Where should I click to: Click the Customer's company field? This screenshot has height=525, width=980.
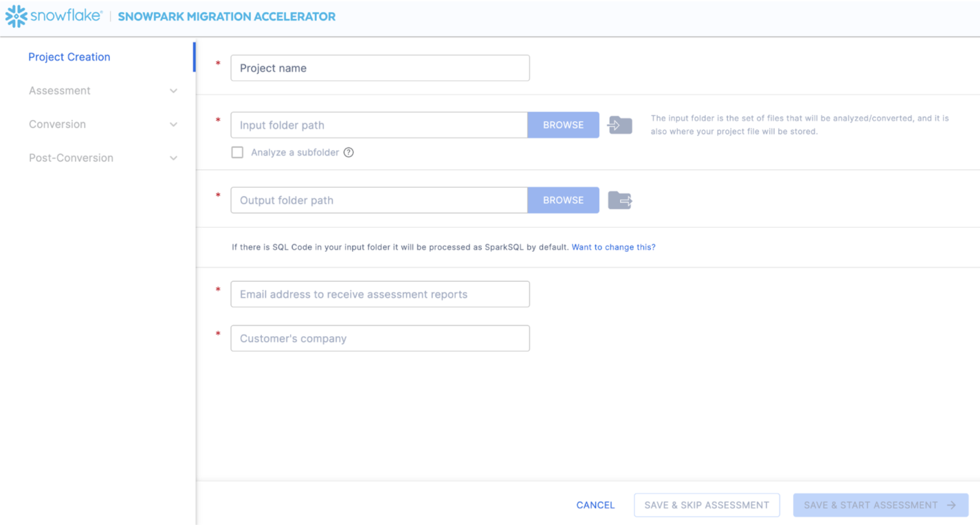click(380, 339)
